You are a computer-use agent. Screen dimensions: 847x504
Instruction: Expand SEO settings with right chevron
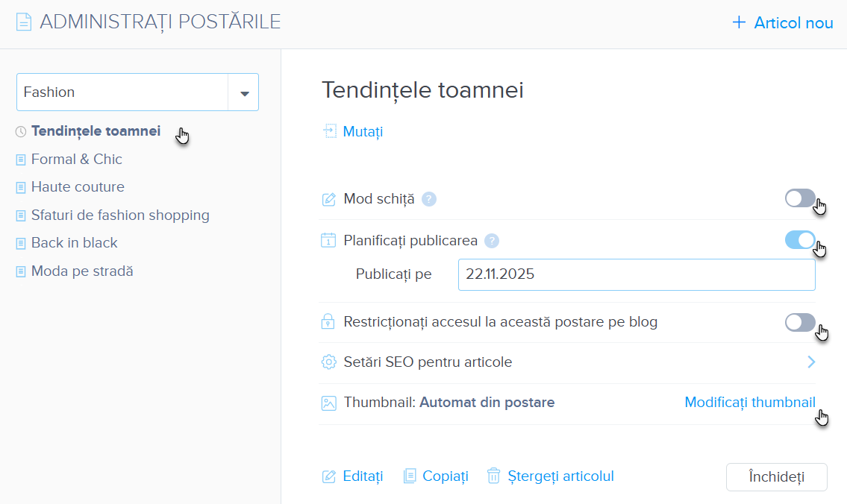pyautogui.click(x=811, y=362)
